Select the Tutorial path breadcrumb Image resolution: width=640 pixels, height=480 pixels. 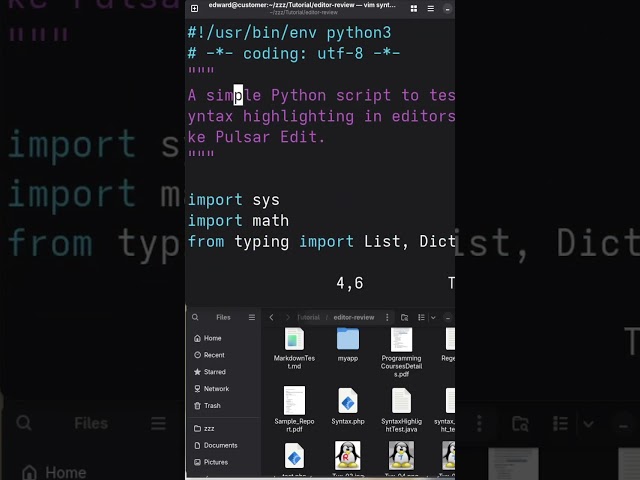[x=308, y=317]
